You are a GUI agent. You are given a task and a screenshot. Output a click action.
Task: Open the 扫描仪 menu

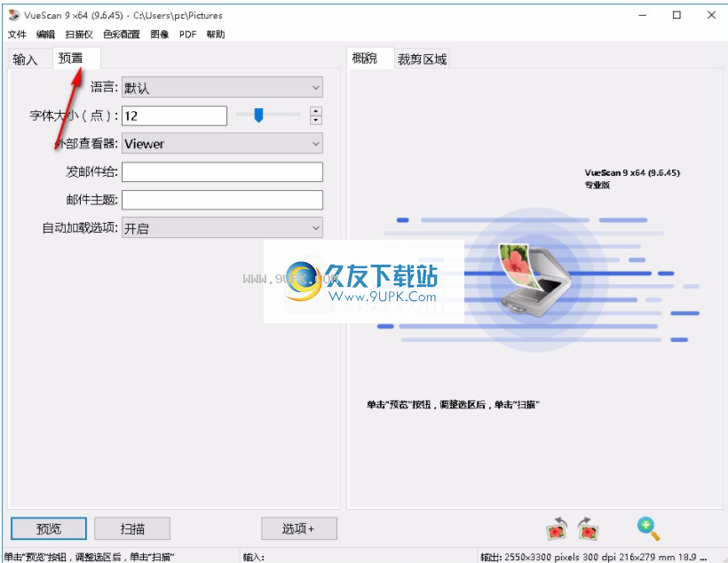[79, 35]
